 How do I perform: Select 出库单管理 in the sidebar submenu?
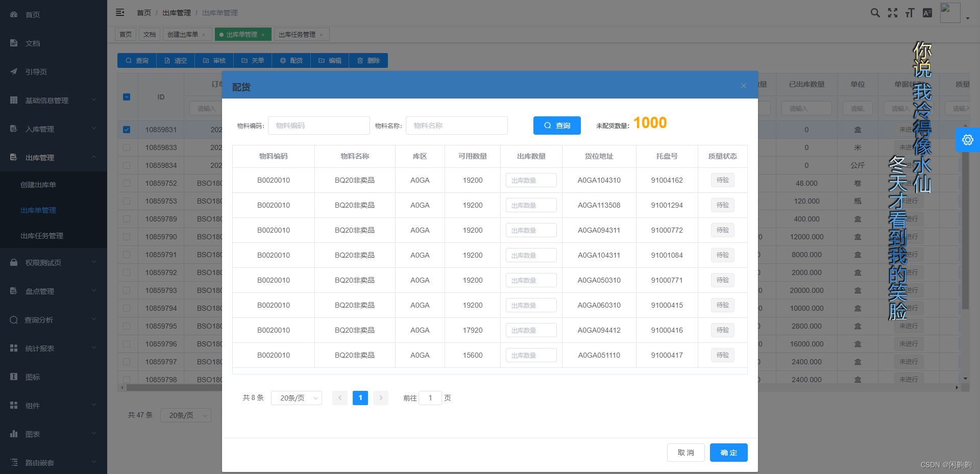[38, 210]
